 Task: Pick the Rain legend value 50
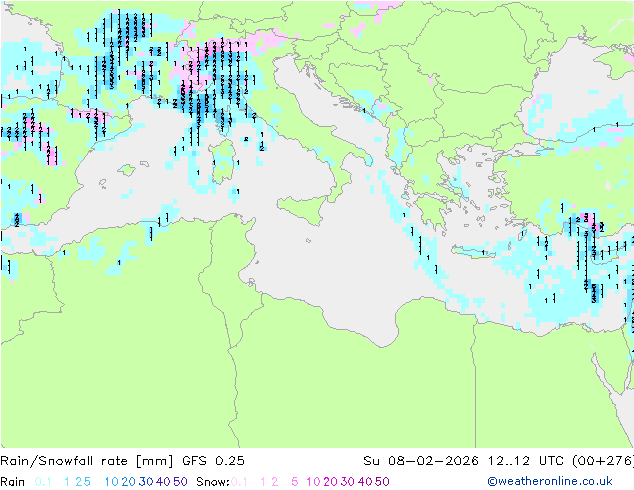[x=180, y=482]
